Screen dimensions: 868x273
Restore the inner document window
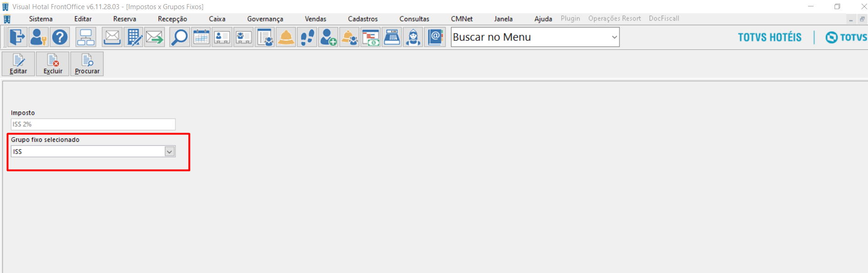pyautogui.click(x=862, y=19)
